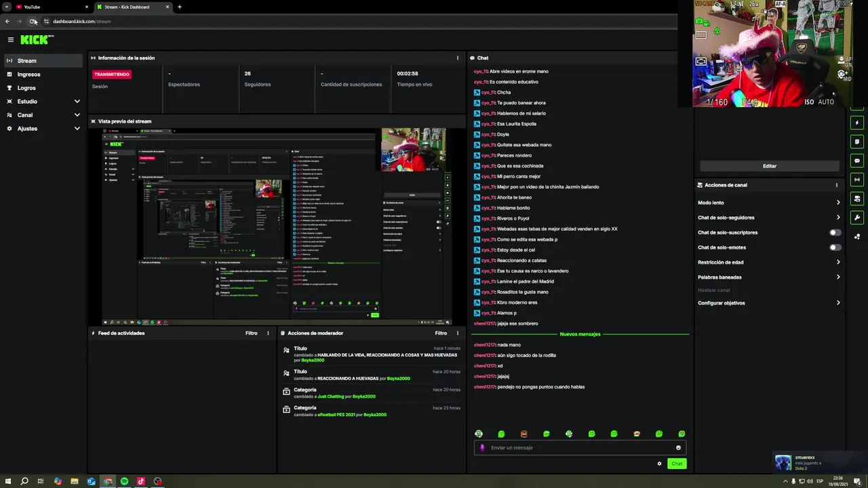Select Ingresos in the sidebar

point(43,75)
